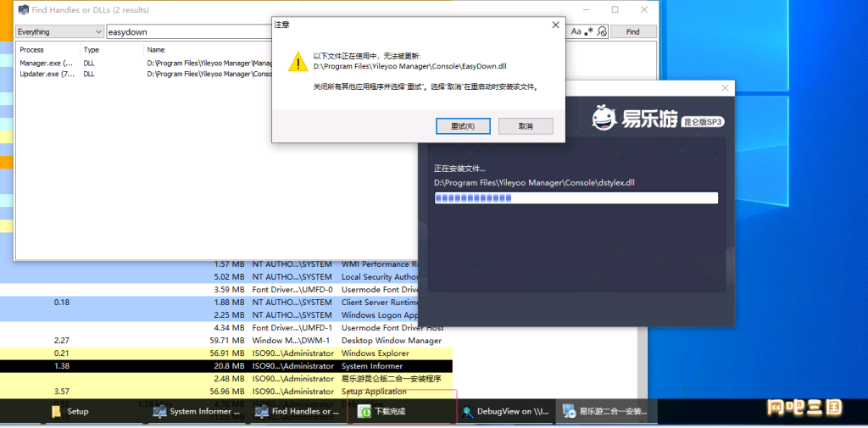Switch to 易乐游二合一安装 taskbar button

coord(607,411)
